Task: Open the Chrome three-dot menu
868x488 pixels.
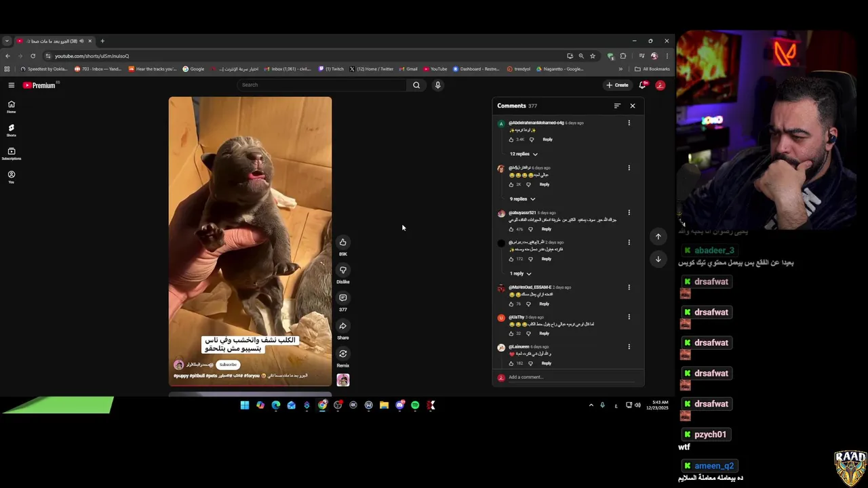Action: pyautogui.click(x=667, y=56)
